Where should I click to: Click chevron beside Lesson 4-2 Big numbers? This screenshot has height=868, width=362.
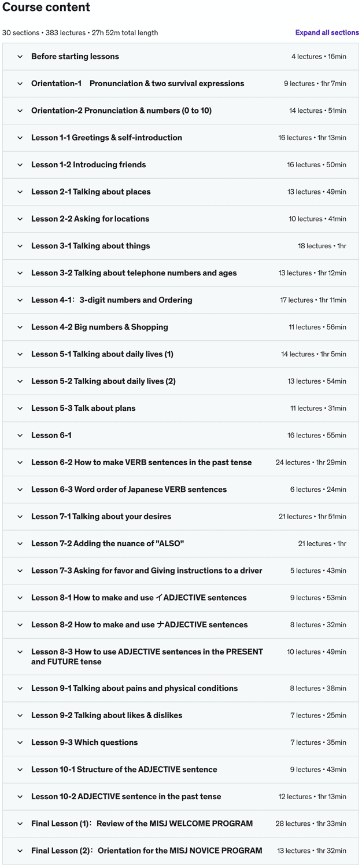(x=20, y=328)
